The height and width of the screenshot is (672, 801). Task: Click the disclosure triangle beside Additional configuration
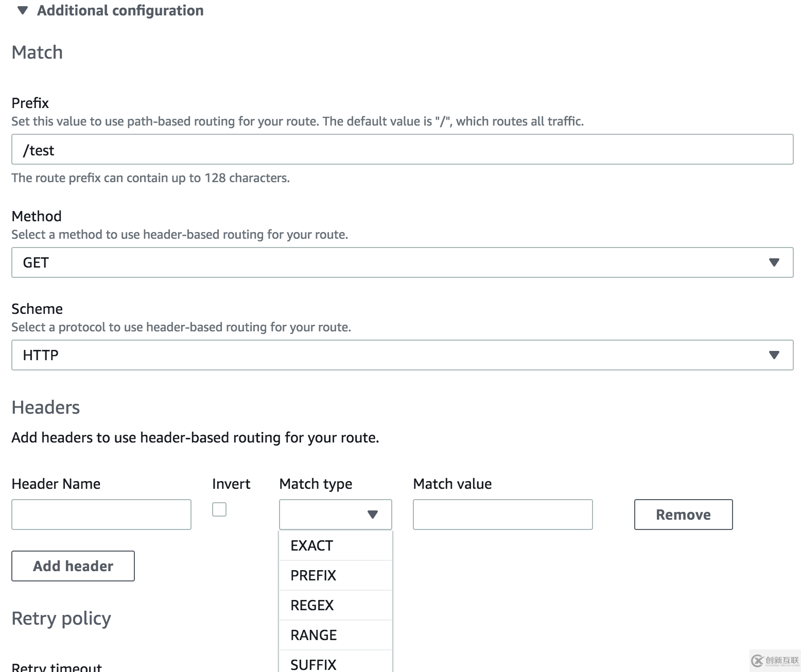click(22, 10)
